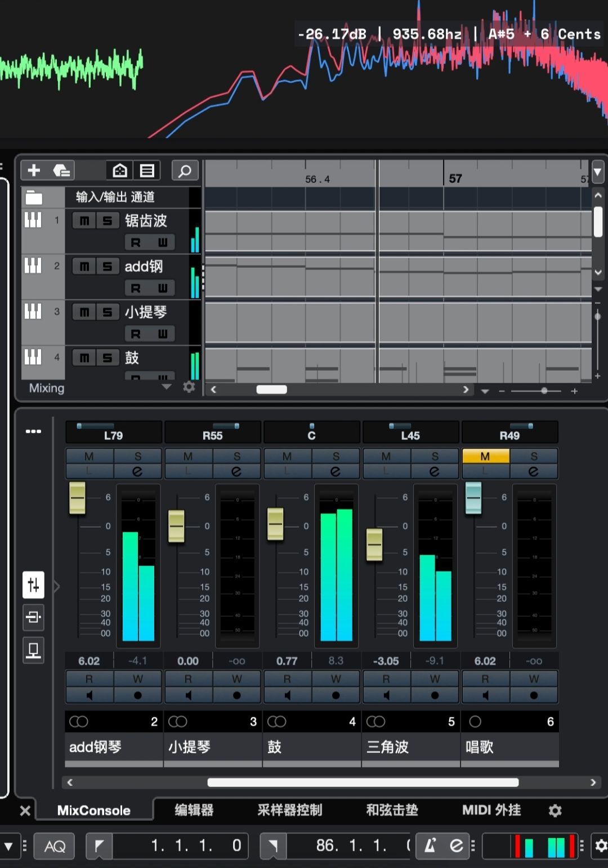Switch to the 编辑器 tab
Screen dimensions: 608x868
pos(194,810)
